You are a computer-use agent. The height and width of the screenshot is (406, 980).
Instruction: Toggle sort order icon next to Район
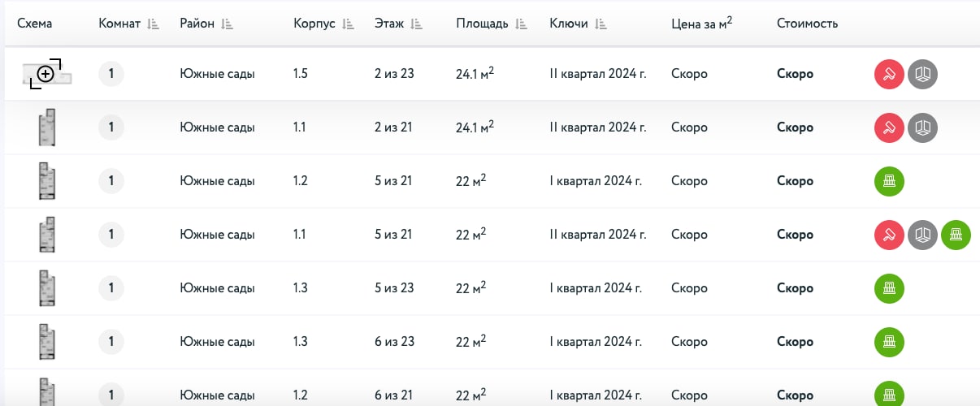click(x=228, y=24)
